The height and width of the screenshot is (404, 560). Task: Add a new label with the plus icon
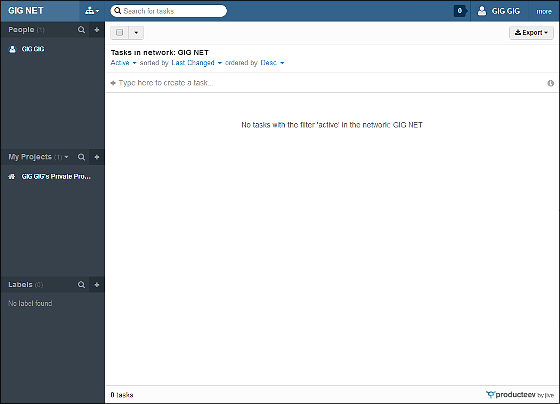97,285
